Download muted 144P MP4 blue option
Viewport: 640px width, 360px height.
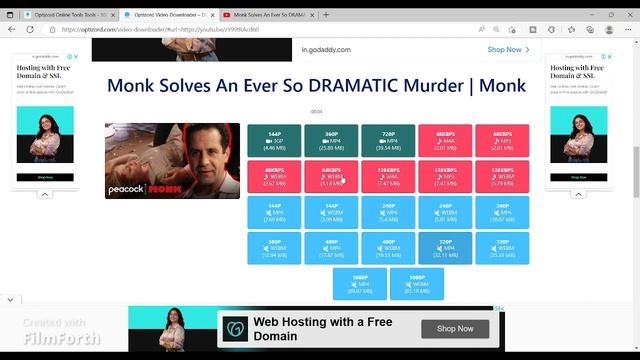274,213
